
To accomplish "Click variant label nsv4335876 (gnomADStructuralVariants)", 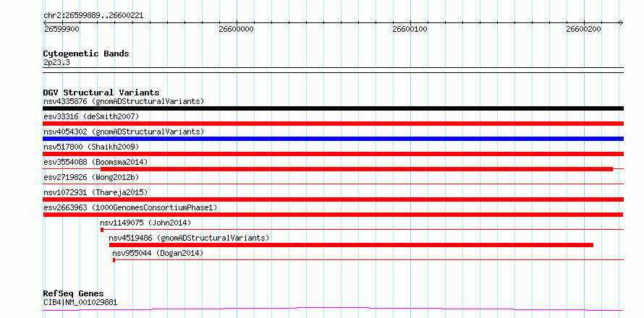I will pos(124,101).
